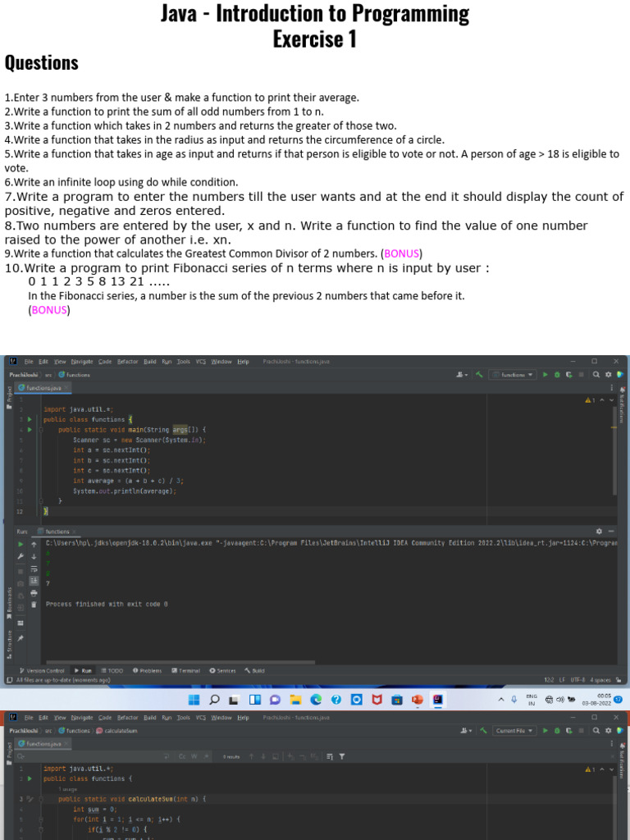630x840 pixels.
Task: Change file encoding 'UTF-8' in status bar
Action: [578, 680]
